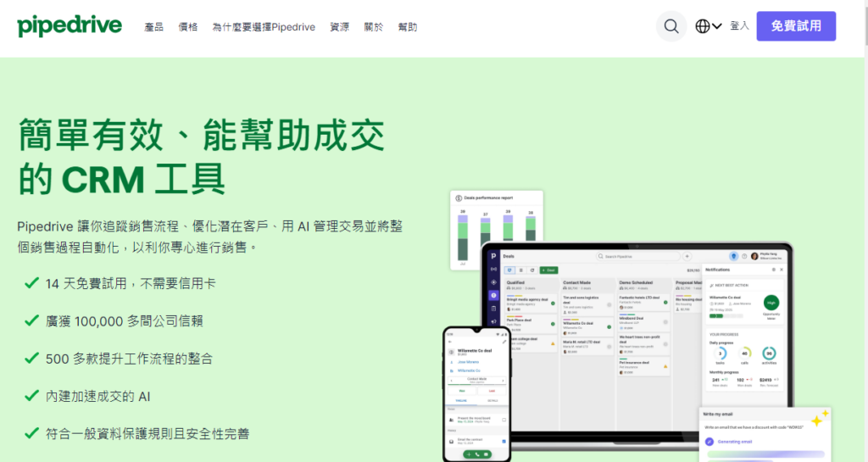Click the phone Willamette Co deal mockup
This screenshot has width=868, height=462.
476,394
